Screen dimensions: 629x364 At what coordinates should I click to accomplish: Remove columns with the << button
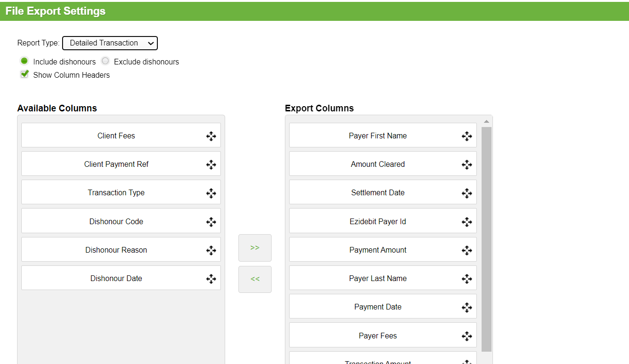[x=255, y=279]
